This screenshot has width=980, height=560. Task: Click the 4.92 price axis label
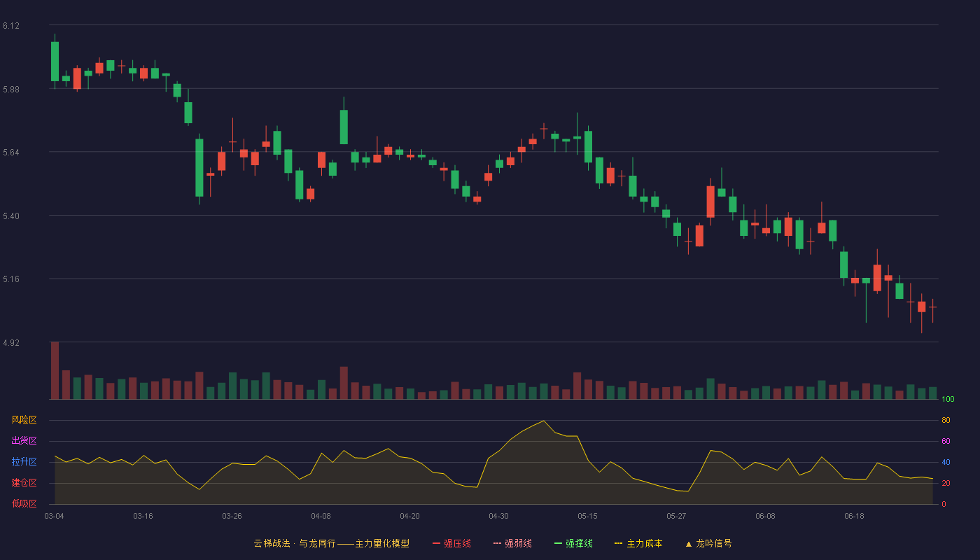pyautogui.click(x=11, y=343)
